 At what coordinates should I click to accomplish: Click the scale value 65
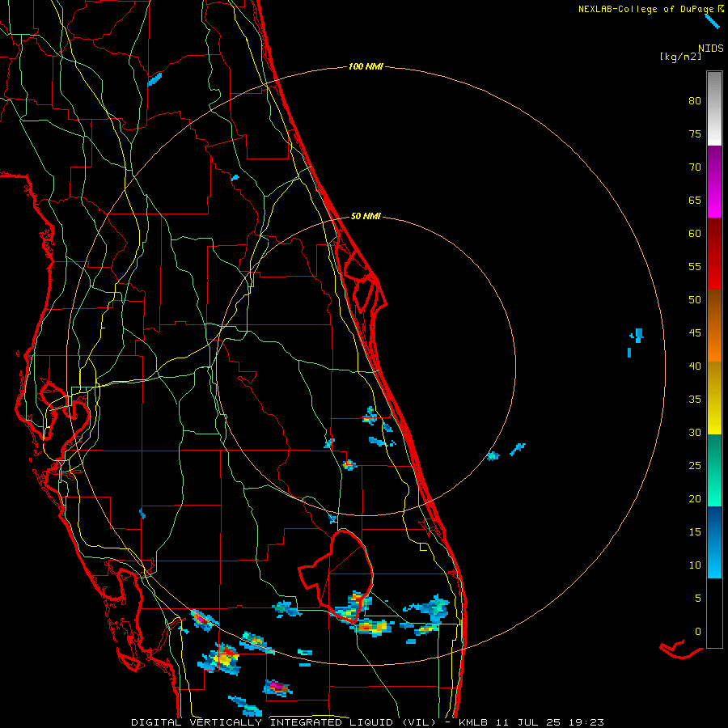[695, 201]
